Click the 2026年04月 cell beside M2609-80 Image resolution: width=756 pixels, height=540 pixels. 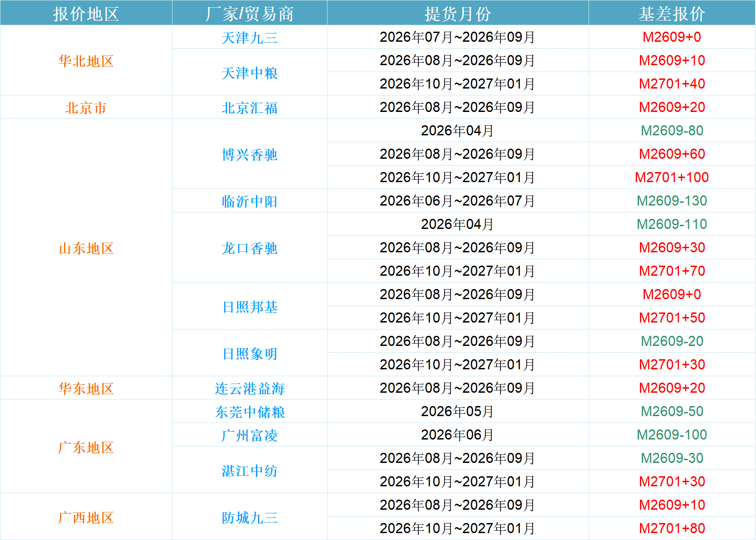pos(457,131)
